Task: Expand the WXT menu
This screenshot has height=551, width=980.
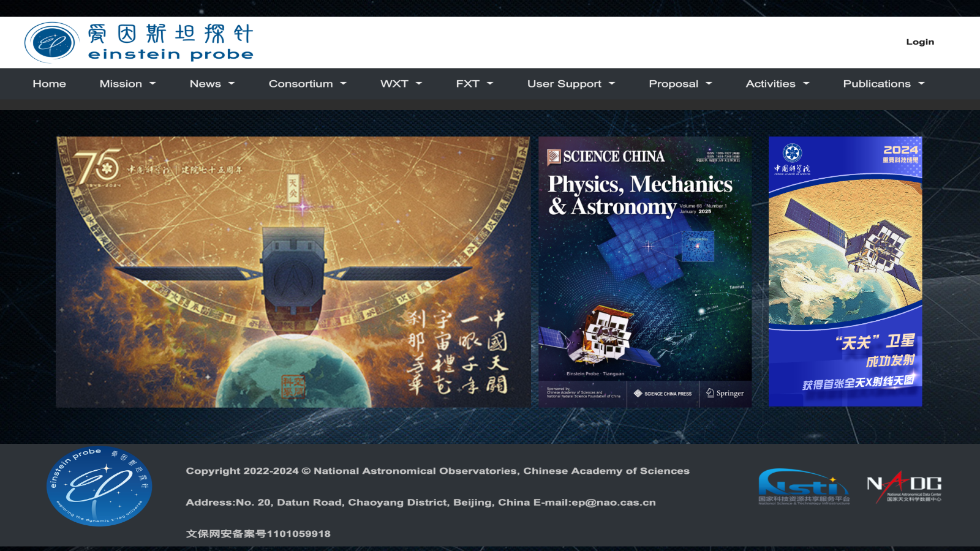Action: (x=401, y=84)
